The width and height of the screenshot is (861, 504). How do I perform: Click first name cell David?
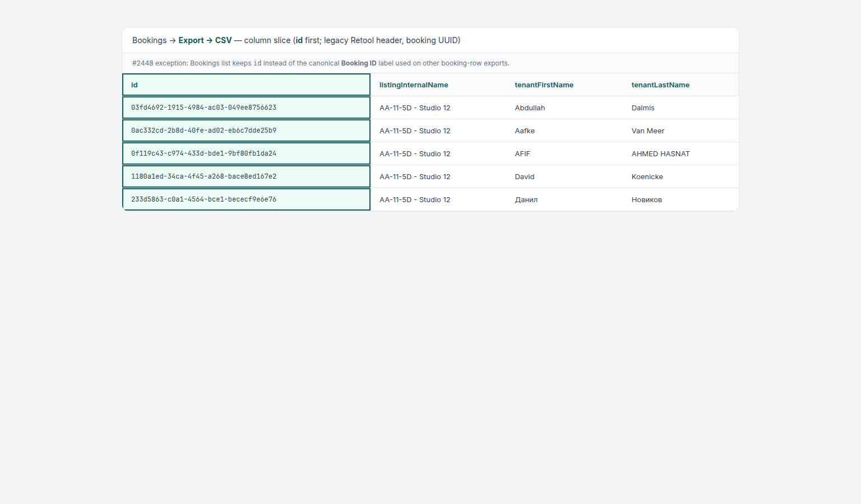[x=564, y=176]
